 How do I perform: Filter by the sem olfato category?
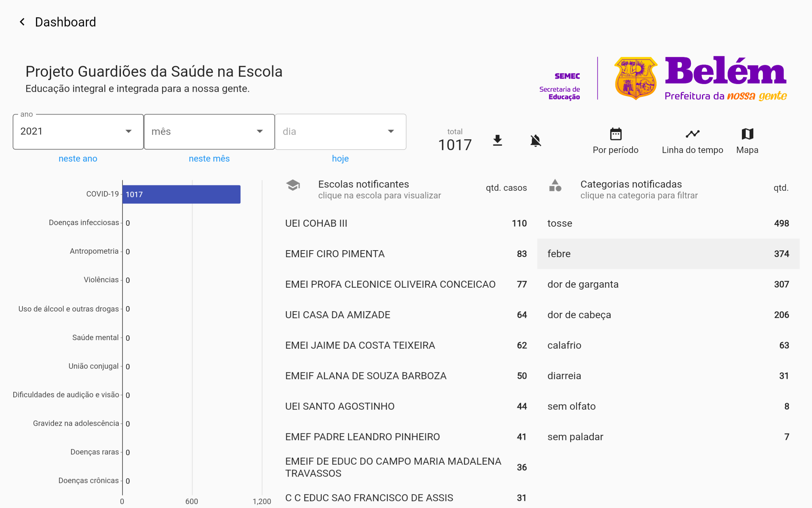pos(668,406)
